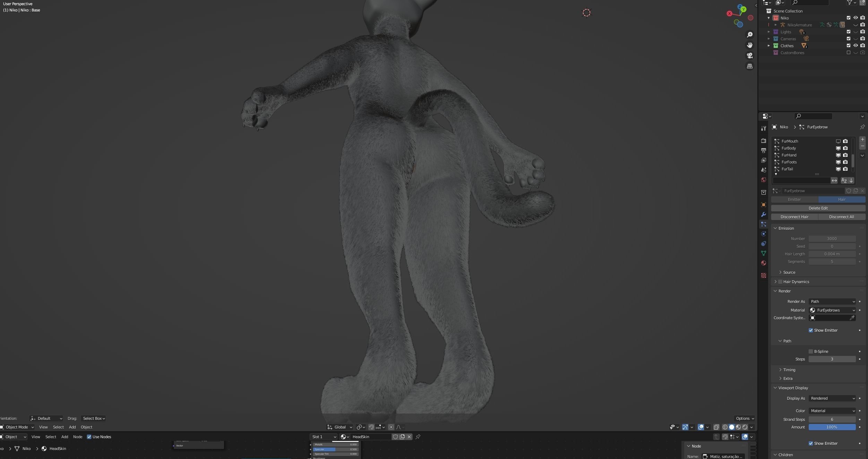Enable the CustomBones collection checkbox

848,53
